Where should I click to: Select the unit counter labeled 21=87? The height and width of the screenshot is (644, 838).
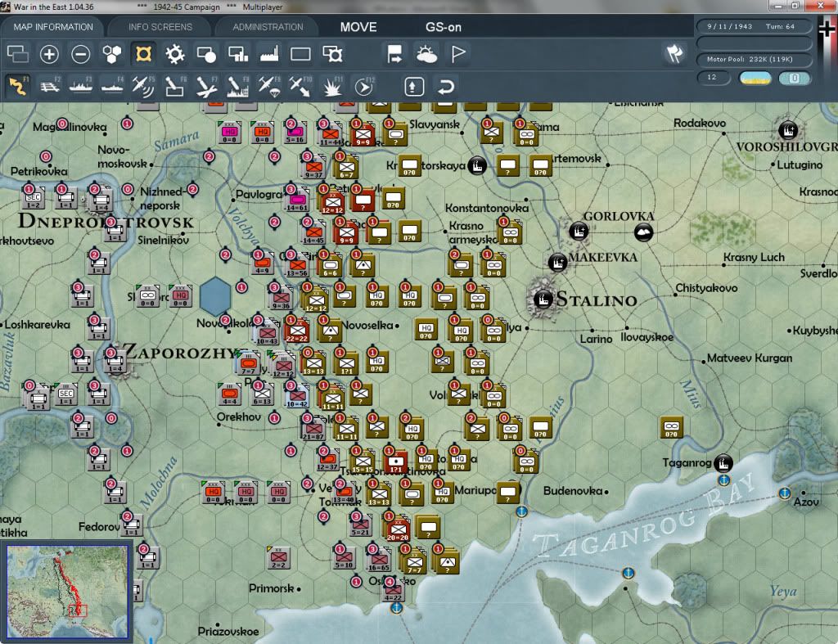point(313,429)
